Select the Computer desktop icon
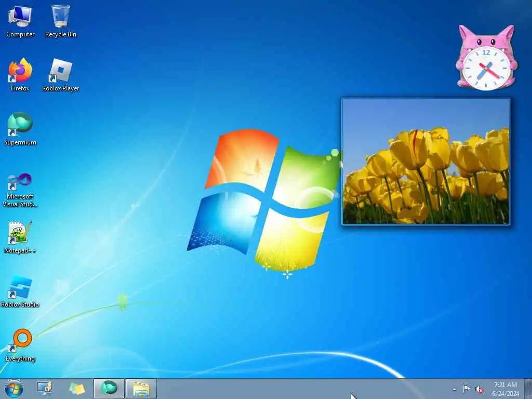This screenshot has height=399, width=532. tap(20, 21)
